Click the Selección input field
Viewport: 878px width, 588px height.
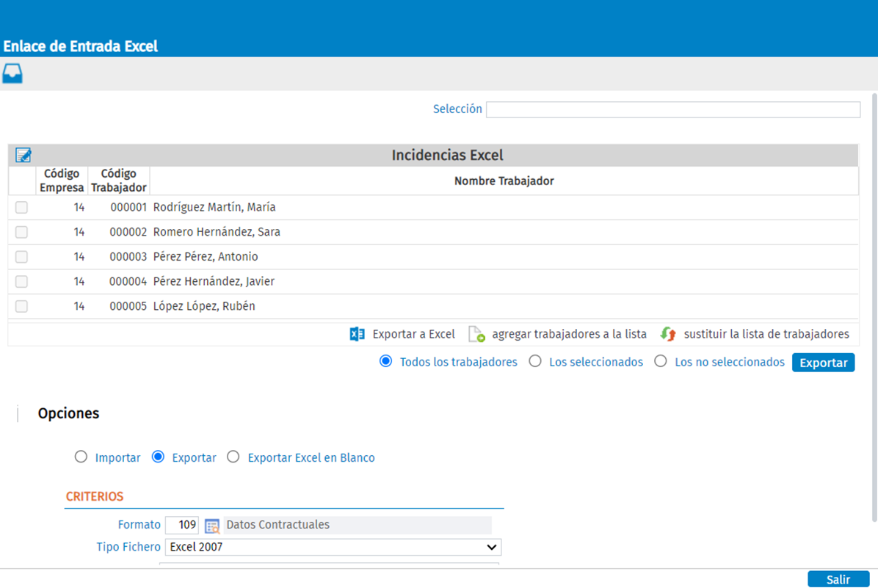pos(673,110)
